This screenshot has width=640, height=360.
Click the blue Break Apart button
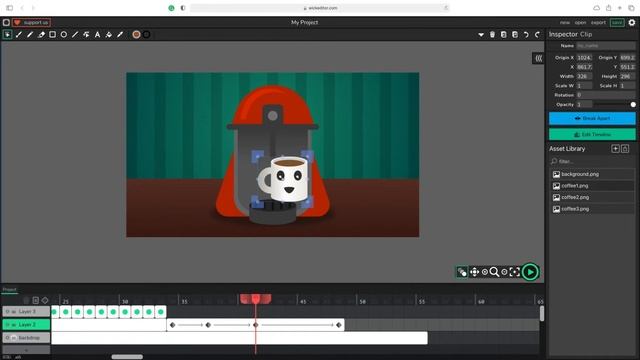point(592,118)
